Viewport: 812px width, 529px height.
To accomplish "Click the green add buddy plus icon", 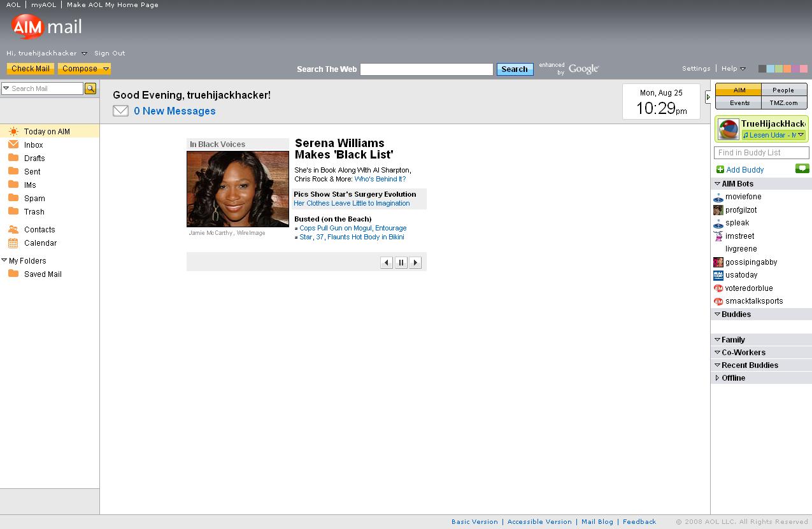I will coord(720,169).
